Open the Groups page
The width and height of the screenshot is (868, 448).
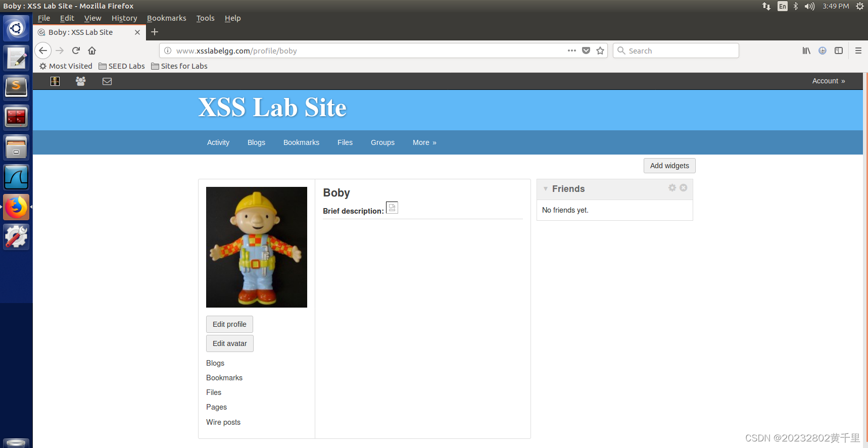click(x=382, y=142)
